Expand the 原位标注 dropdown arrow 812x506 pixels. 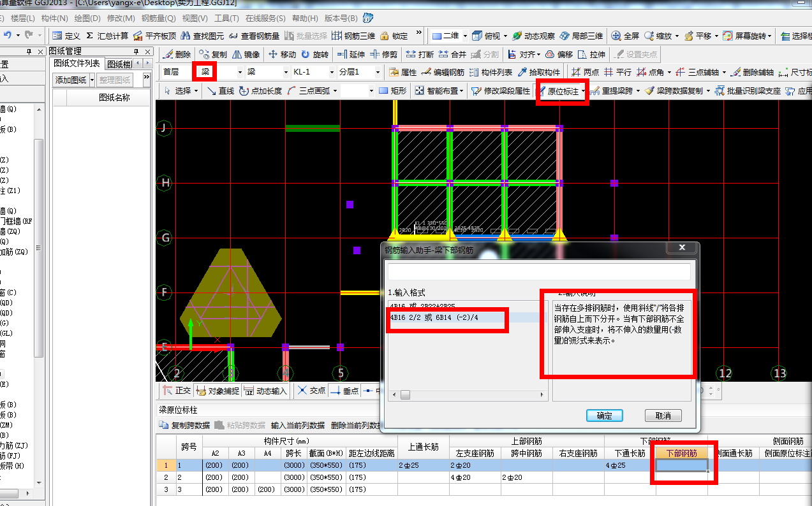click(583, 90)
